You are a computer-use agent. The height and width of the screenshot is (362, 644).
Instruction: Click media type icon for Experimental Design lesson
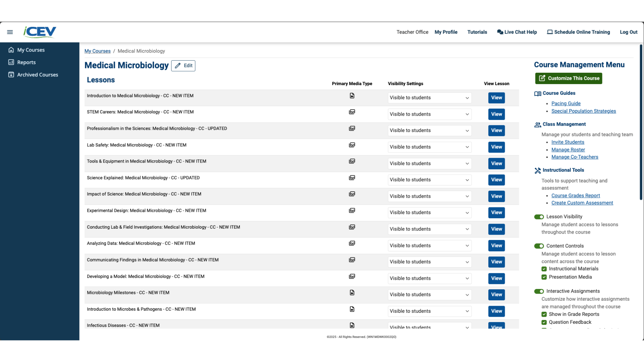pyautogui.click(x=352, y=210)
